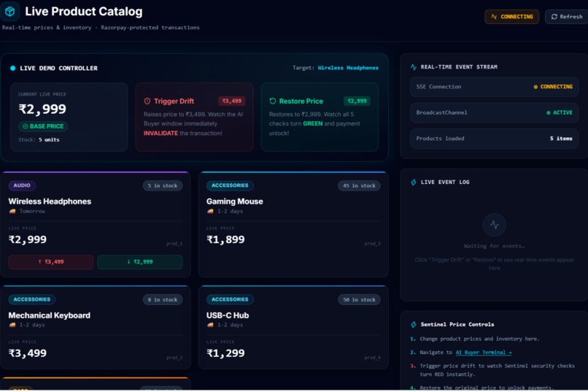Click the Wireless Headphones product title
The height and width of the screenshot is (392, 588).
50,201
